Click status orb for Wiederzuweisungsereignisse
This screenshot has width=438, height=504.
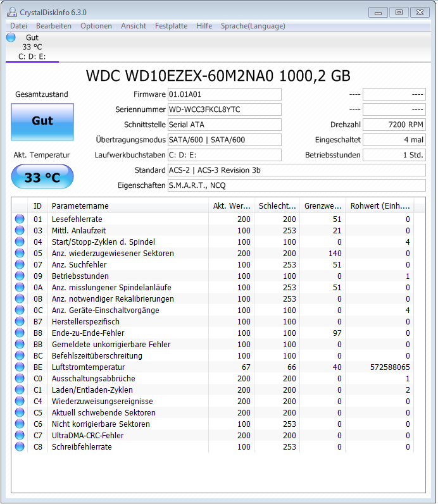[20, 401]
